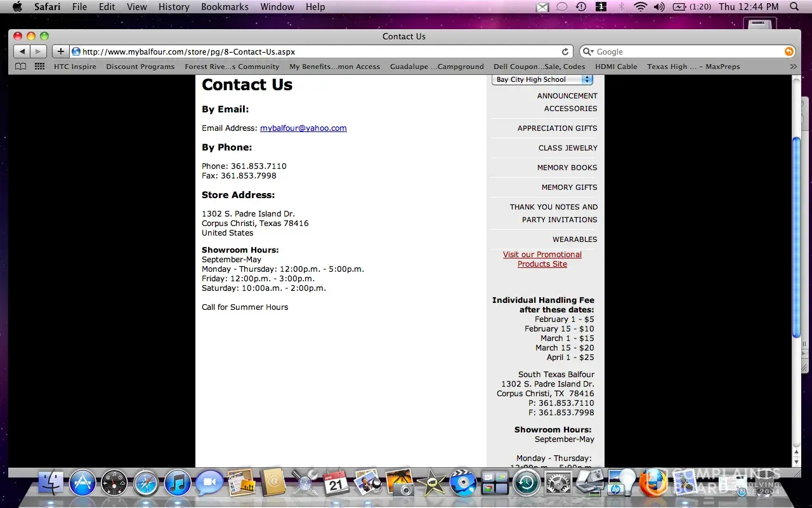The width and height of the screenshot is (812, 508).
Task: Open the History menu
Action: (x=174, y=7)
